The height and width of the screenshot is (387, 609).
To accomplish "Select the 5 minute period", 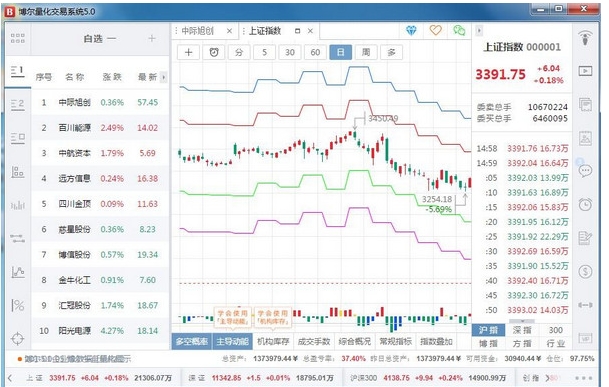I will pyautogui.click(x=264, y=52).
